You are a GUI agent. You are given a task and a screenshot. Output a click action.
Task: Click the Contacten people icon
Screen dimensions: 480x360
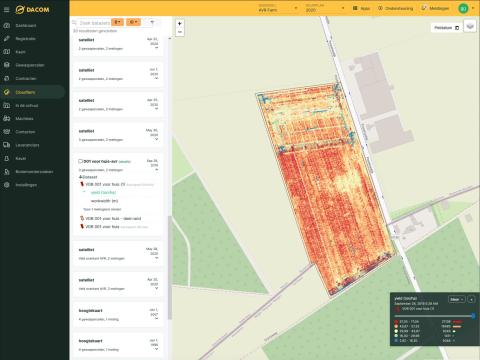[7, 132]
